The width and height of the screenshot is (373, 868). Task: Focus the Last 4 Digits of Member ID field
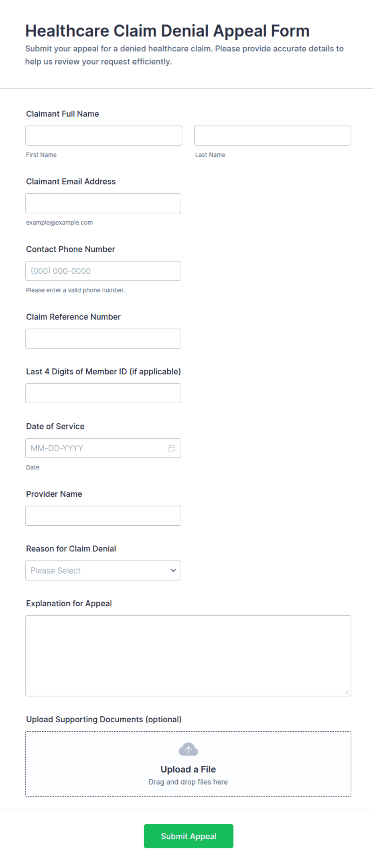(x=103, y=393)
